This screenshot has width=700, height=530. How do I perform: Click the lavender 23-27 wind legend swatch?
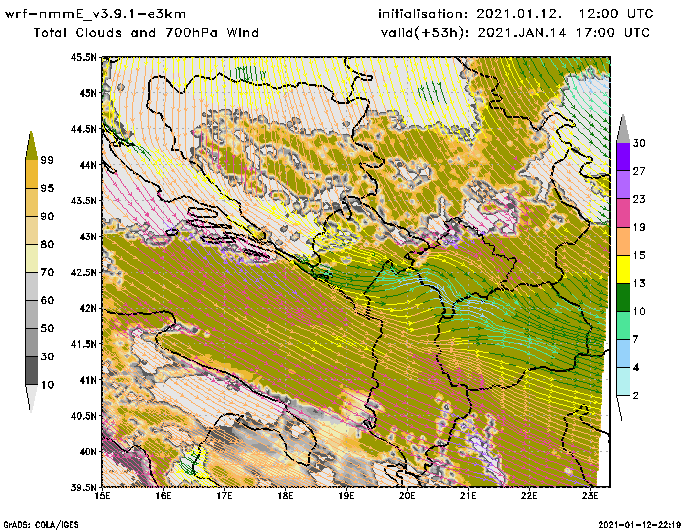point(623,184)
